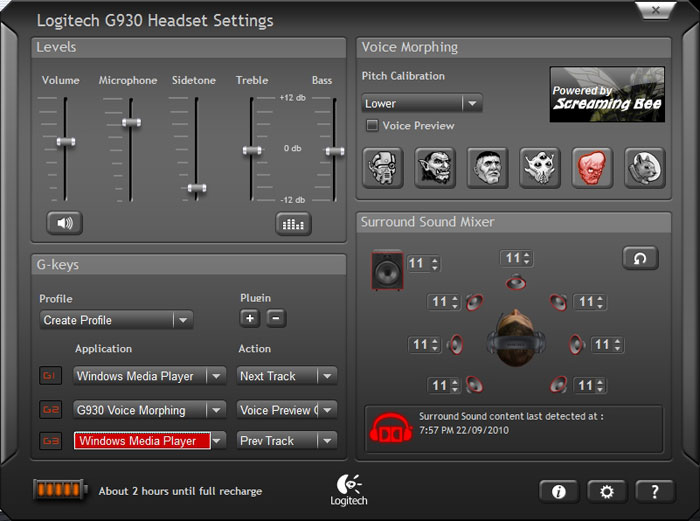
Task: Open the Prev Track action dropdown
Action: click(287, 441)
